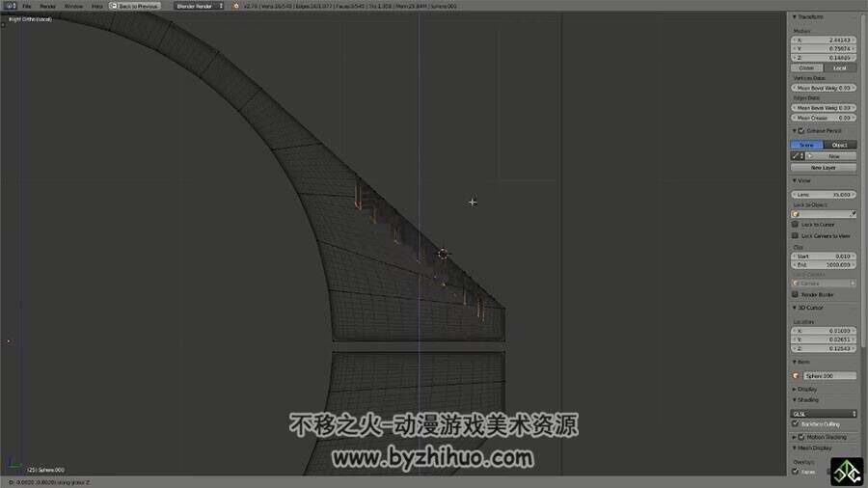The height and width of the screenshot is (488, 868).
Task: Click the Blender logo icon in header
Action: (235, 6)
